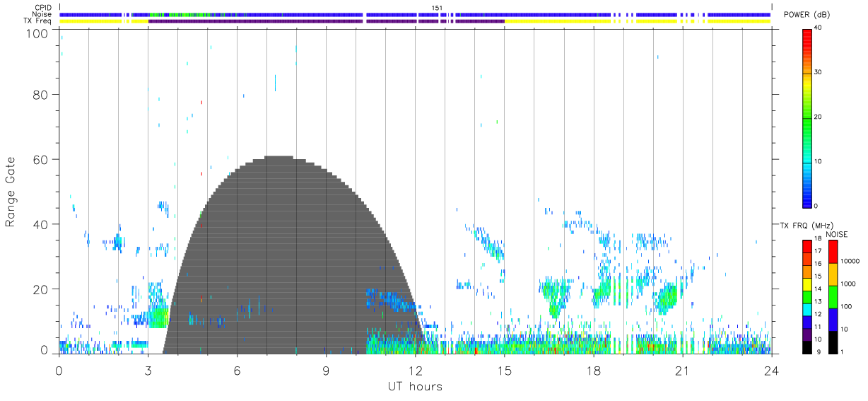868x401 pixels.
Task: Click the CPID row label
Action: click(42, 7)
